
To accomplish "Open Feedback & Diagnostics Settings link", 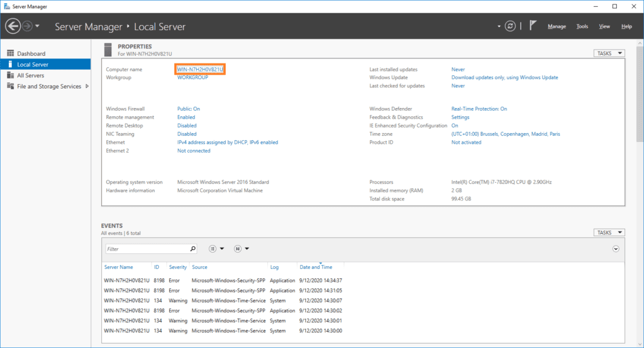I will (460, 117).
